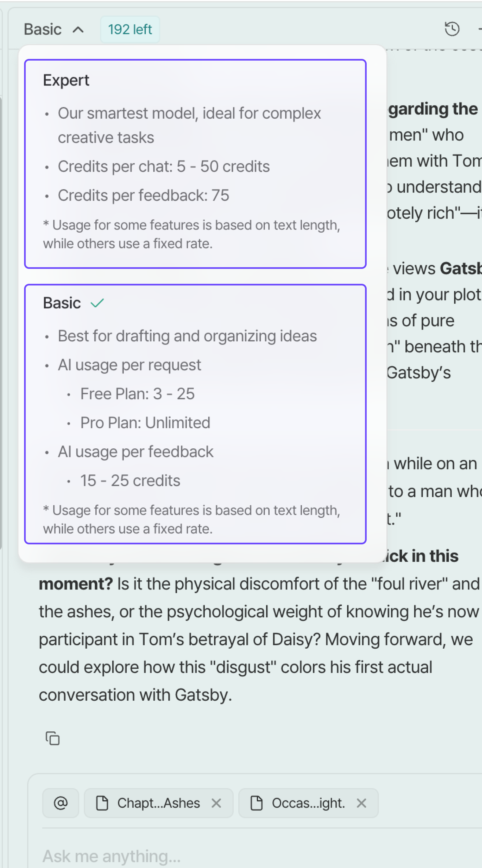Click the document icon on Occas...ight.
The width and height of the screenshot is (482, 868).
tap(257, 803)
